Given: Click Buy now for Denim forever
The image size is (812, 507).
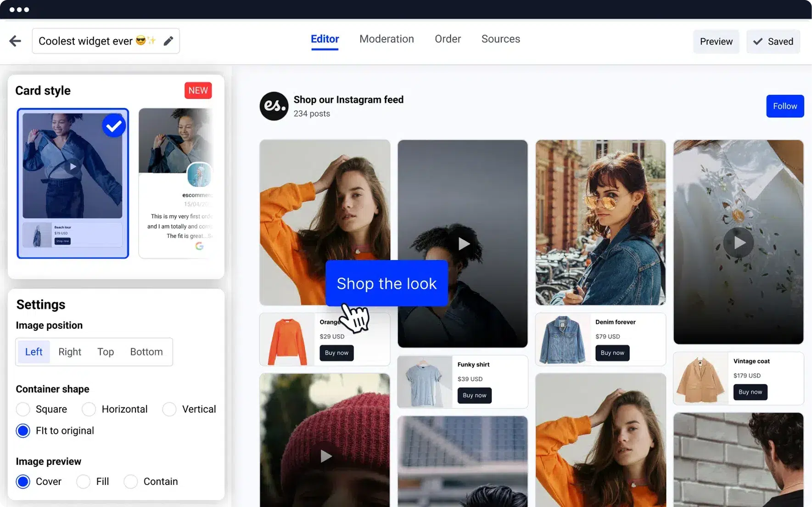Looking at the screenshot, I should pyautogui.click(x=612, y=353).
